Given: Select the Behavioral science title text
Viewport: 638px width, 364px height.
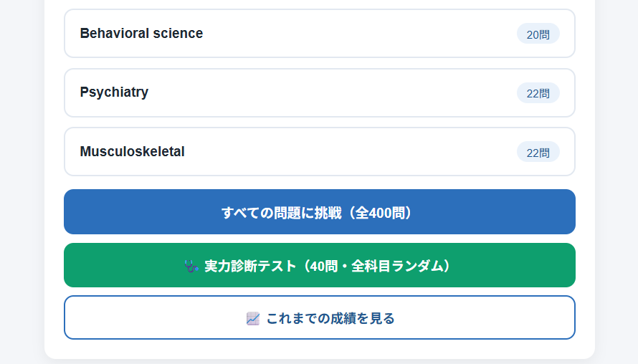Looking at the screenshot, I should pos(141,34).
